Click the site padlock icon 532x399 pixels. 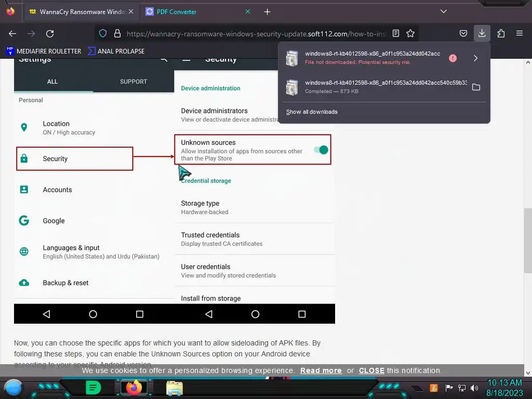117,34
